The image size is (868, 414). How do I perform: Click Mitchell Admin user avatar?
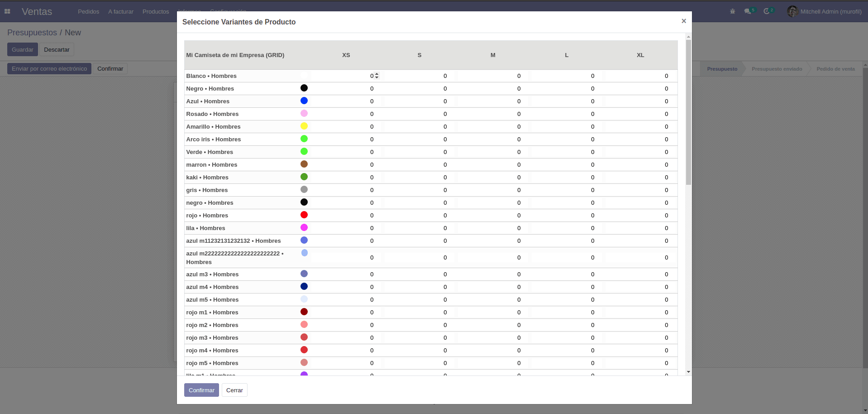point(792,11)
